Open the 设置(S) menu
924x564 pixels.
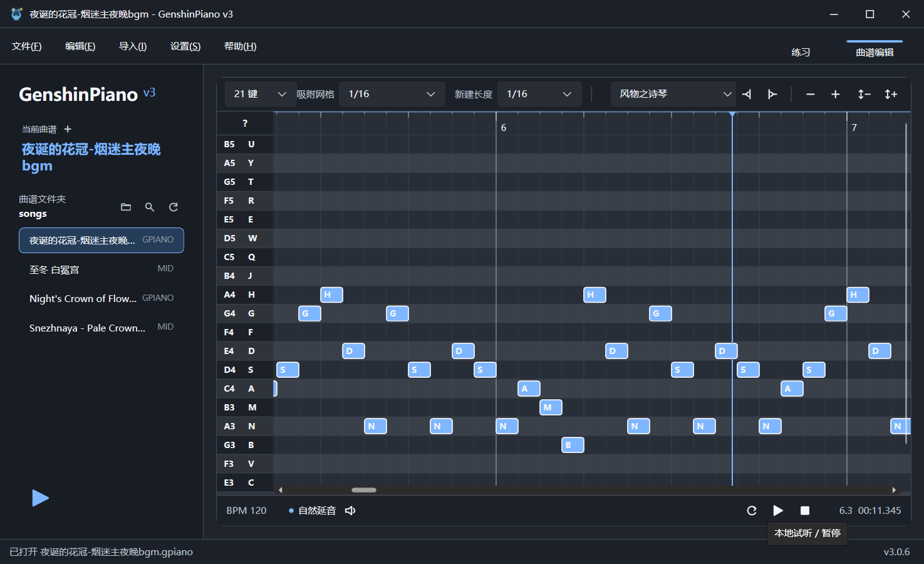tap(185, 46)
